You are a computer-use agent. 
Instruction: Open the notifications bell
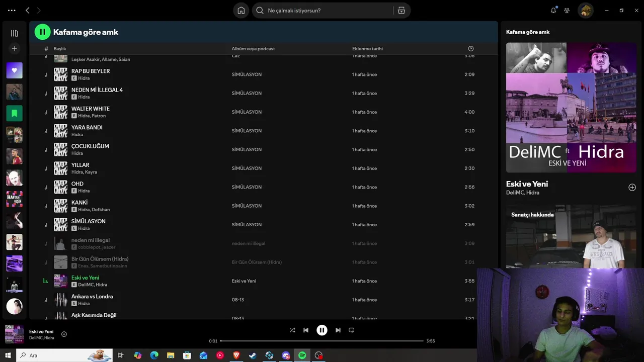pyautogui.click(x=553, y=10)
